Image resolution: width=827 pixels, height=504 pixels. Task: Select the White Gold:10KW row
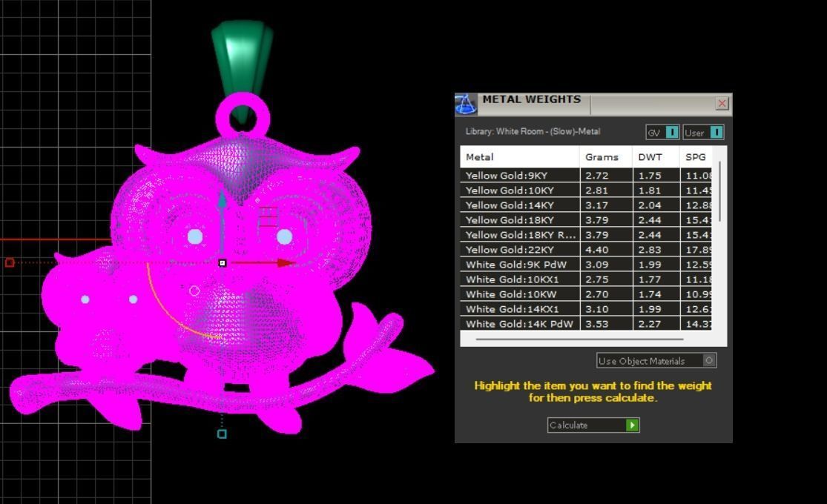586,294
